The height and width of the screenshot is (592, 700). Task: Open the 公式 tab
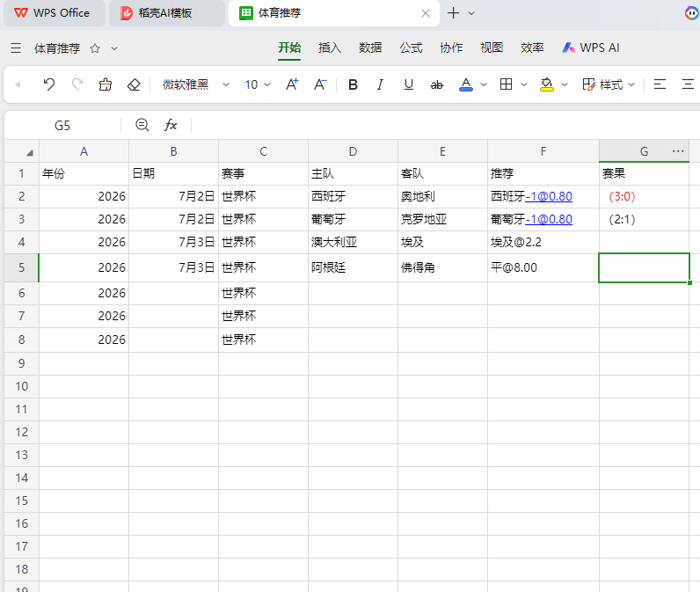point(411,48)
